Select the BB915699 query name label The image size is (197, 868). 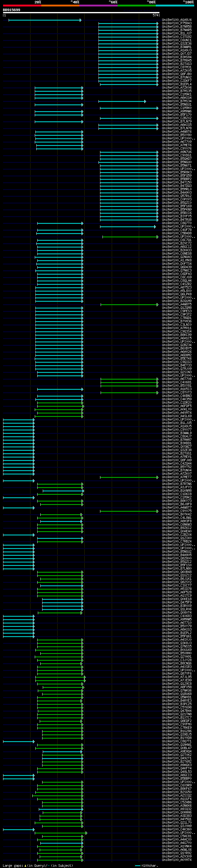(x=11, y=10)
